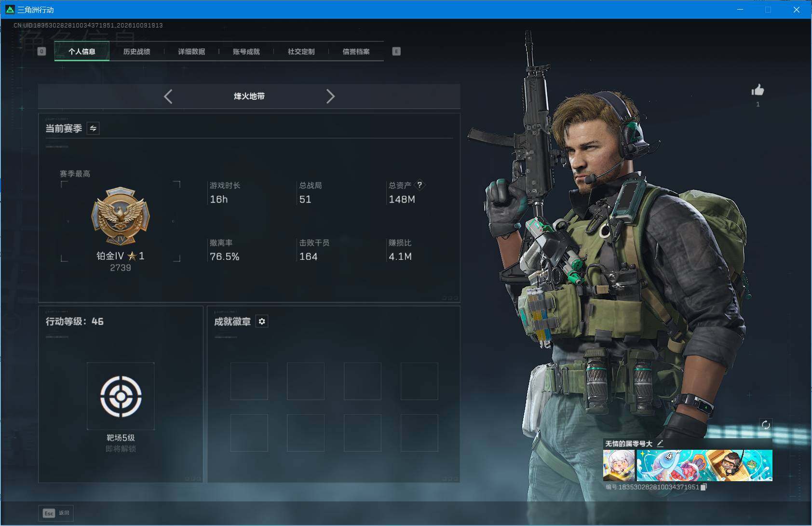Click the player avatar thumbnail
This screenshot has height=526, width=812.
tap(619, 465)
